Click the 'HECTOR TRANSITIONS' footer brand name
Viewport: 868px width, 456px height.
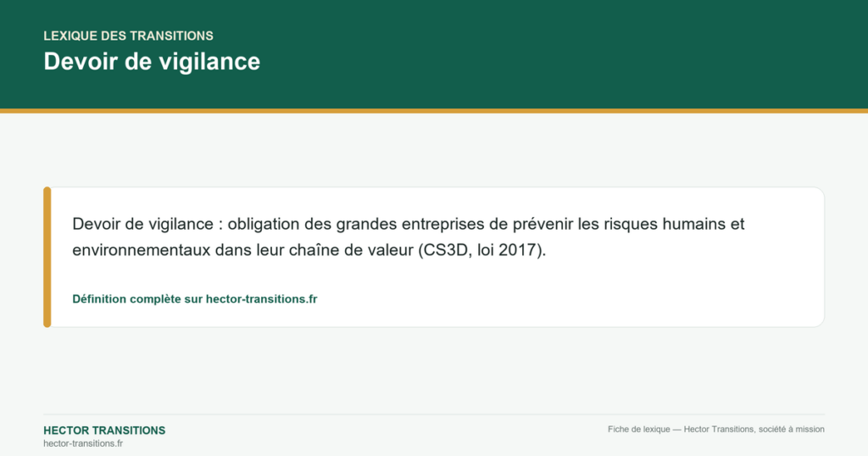point(104,431)
